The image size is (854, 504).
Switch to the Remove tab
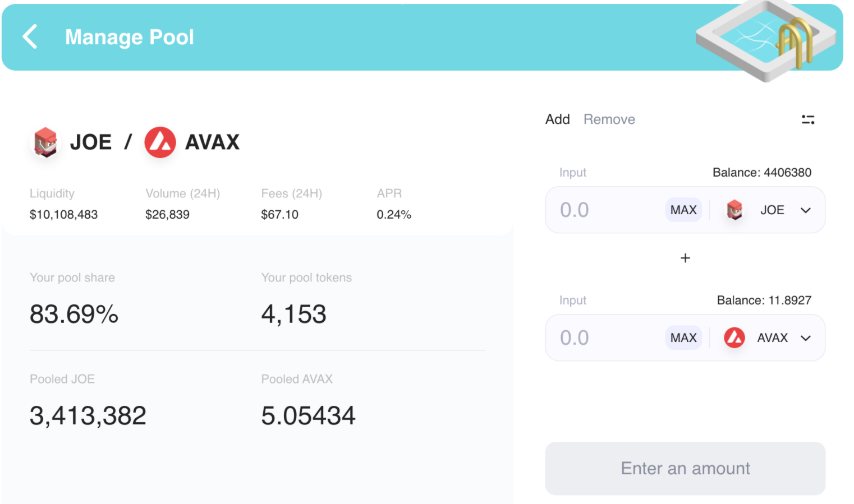pyautogui.click(x=609, y=119)
